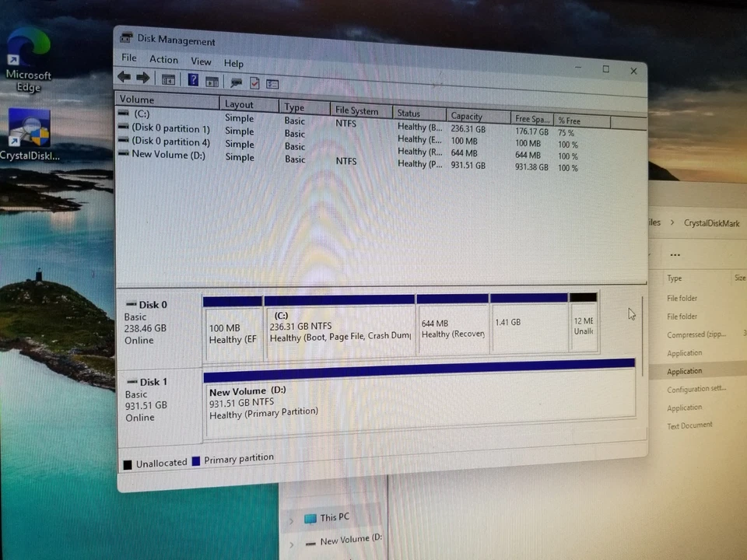This screenshot has height=560, width=747.
Task: Open the View menu
Action: (201, 61)
